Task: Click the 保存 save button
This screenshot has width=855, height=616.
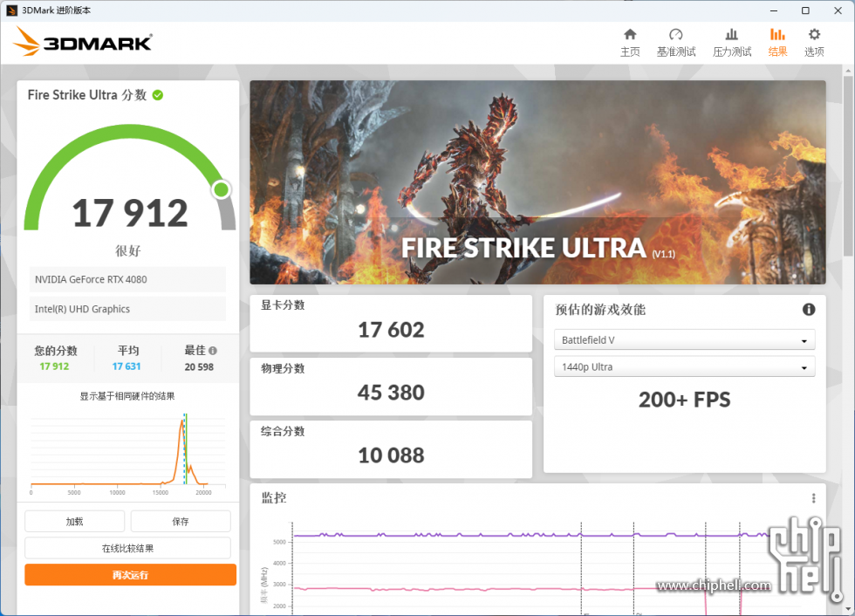Action: [181, 522]
